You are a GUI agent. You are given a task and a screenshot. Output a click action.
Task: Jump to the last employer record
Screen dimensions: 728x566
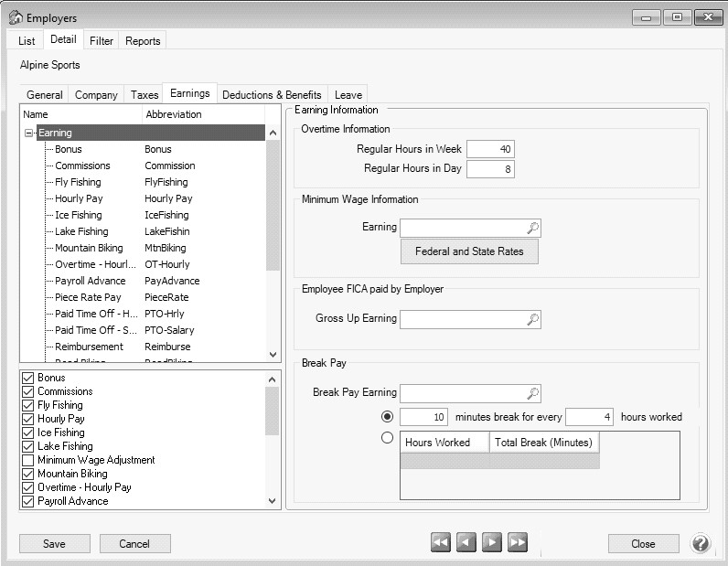click(518, 543)
